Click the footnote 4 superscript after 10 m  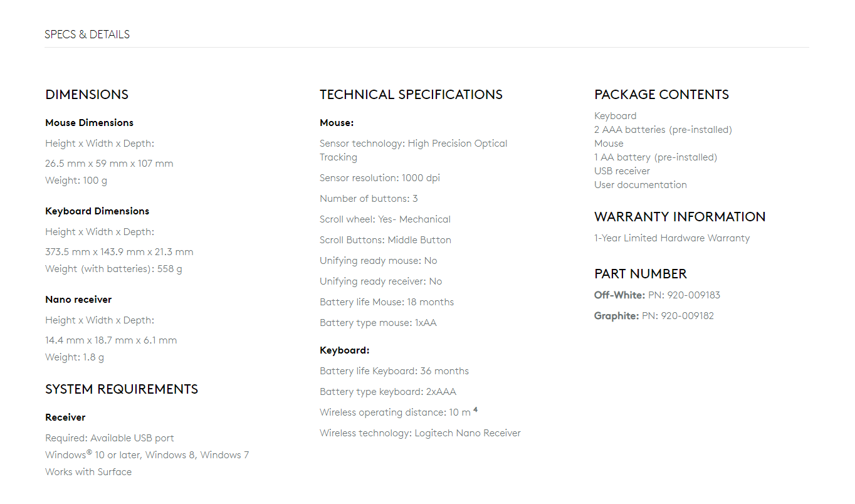point(476,410)
